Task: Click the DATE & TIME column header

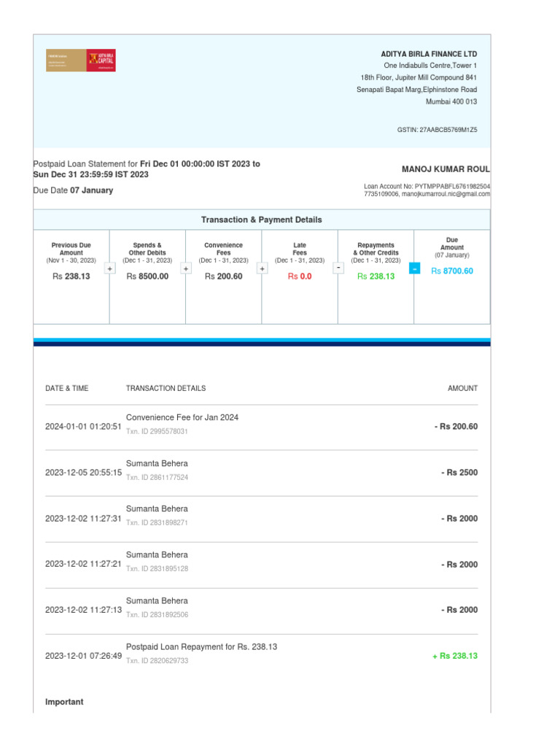Action: 66,388
